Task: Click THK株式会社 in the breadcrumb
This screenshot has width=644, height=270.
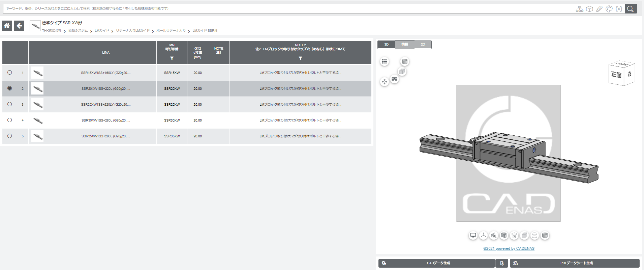Action: coord(52,31)
